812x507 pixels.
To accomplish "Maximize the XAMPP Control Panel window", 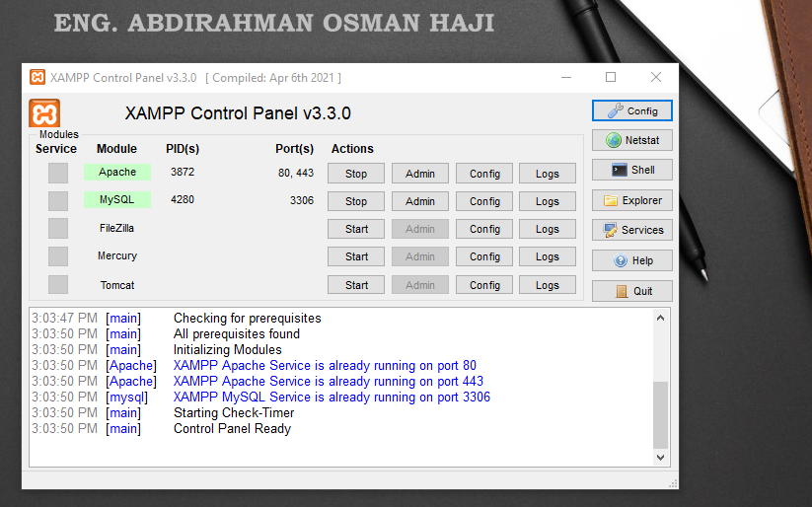I will tap(611, 77).
